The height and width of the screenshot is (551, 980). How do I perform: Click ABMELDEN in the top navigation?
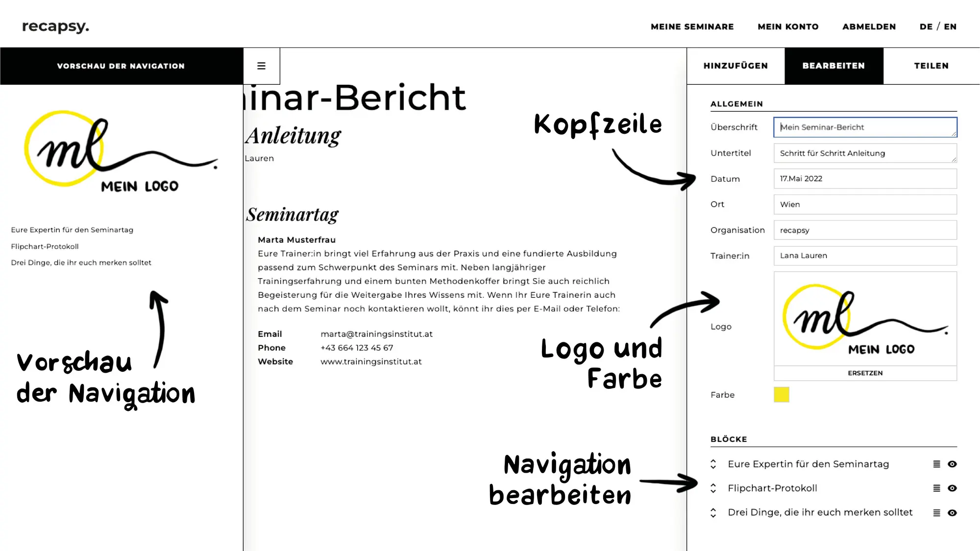[x=869, y=26]
